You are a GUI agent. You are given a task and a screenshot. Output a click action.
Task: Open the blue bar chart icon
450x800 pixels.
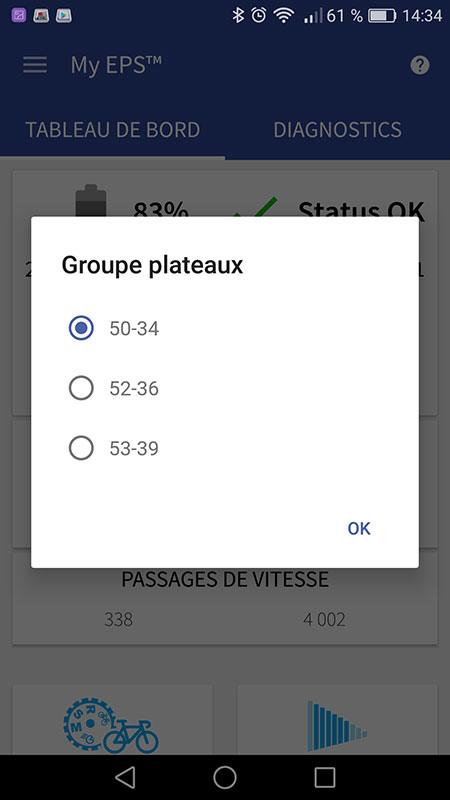tap(337, 726)
